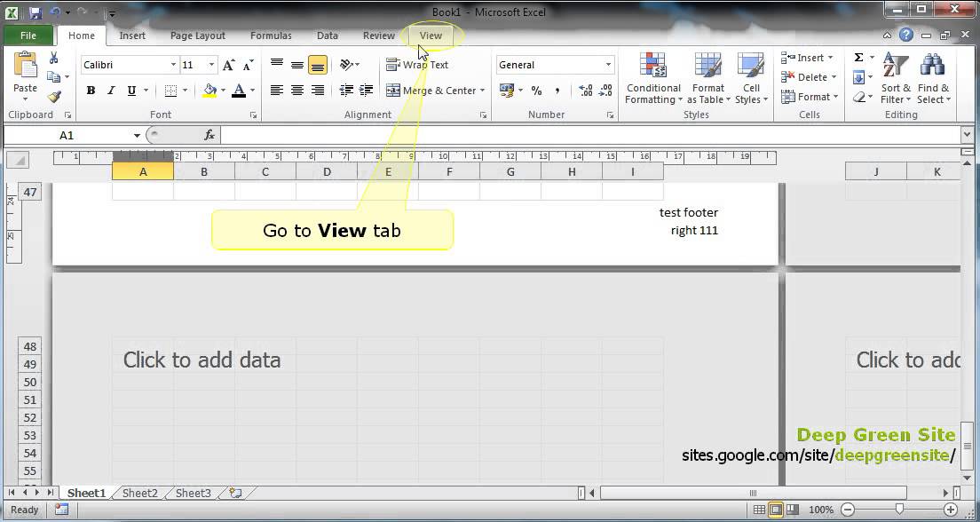Click the Cut scissors icon

[x=54, y=58]
